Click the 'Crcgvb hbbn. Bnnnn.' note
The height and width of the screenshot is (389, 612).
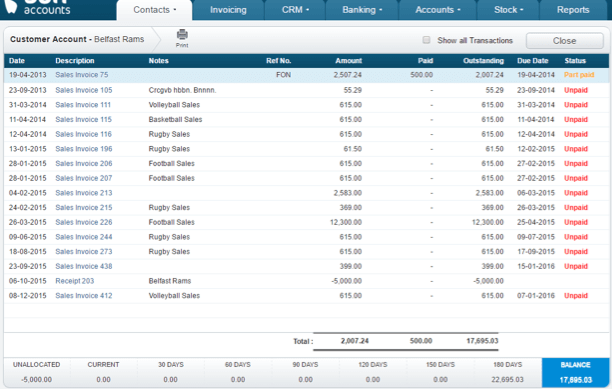coord(182,90)
